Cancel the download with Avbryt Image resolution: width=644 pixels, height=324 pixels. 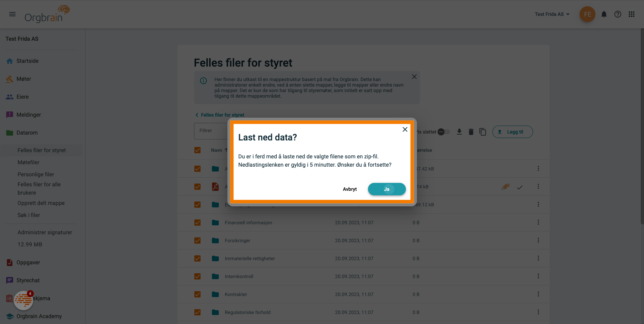tap(350, 189)
